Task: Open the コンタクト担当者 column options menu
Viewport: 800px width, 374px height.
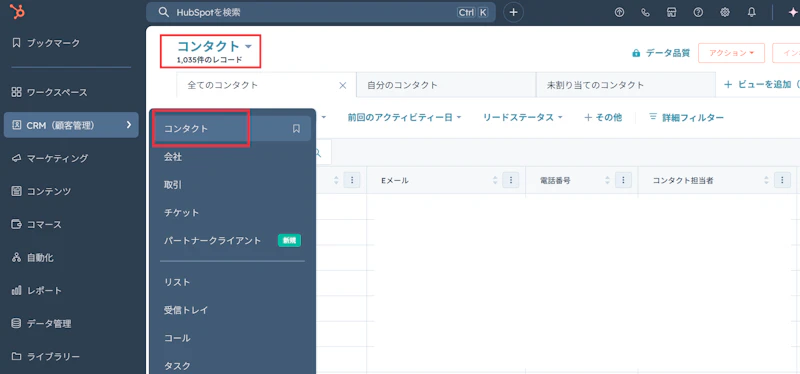Action: point(782,180)
